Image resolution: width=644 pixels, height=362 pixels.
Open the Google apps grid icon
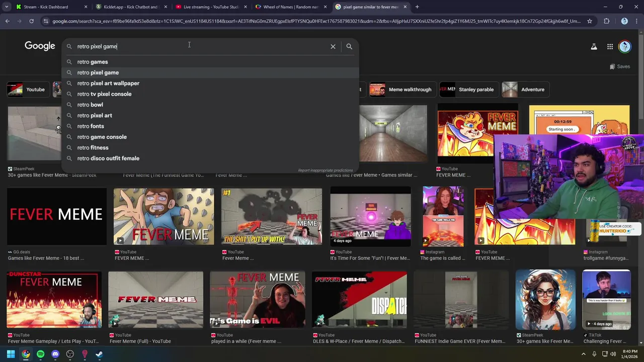click(610, 47)
